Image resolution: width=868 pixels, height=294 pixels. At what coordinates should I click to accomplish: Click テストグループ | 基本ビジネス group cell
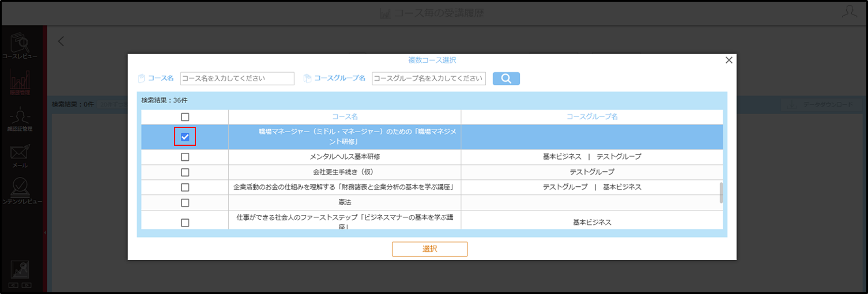[x=592, y=187]
